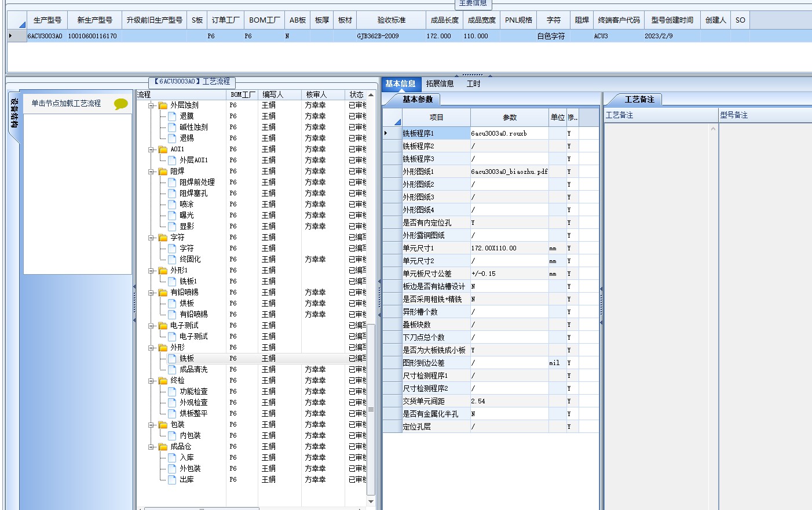Edit the 单元板尺寸公差 value +/-0.15

(509, 274)
